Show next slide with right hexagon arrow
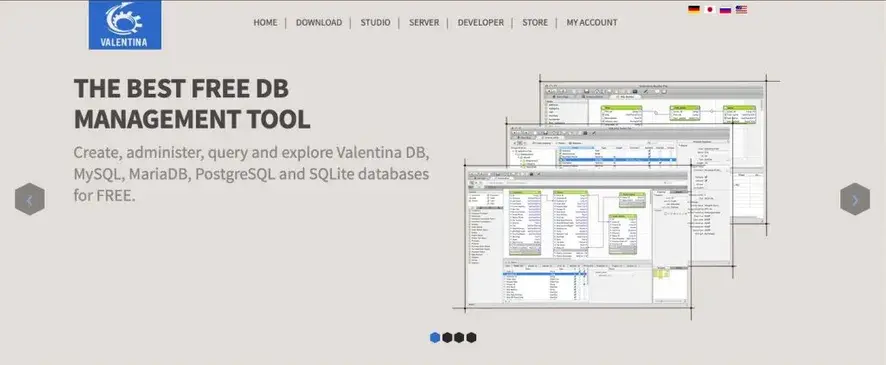The width and height of the screenshot is (886, 365). point(855,199)
